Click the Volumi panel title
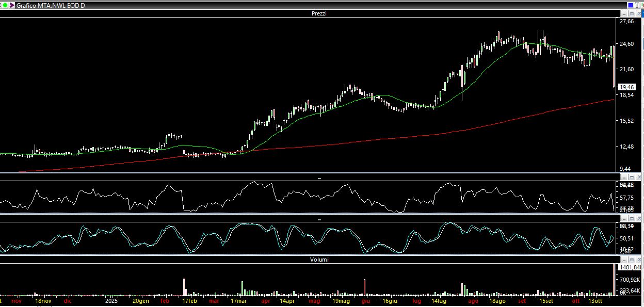The width and height of the screenshot is (644, 307). [319, 260]
